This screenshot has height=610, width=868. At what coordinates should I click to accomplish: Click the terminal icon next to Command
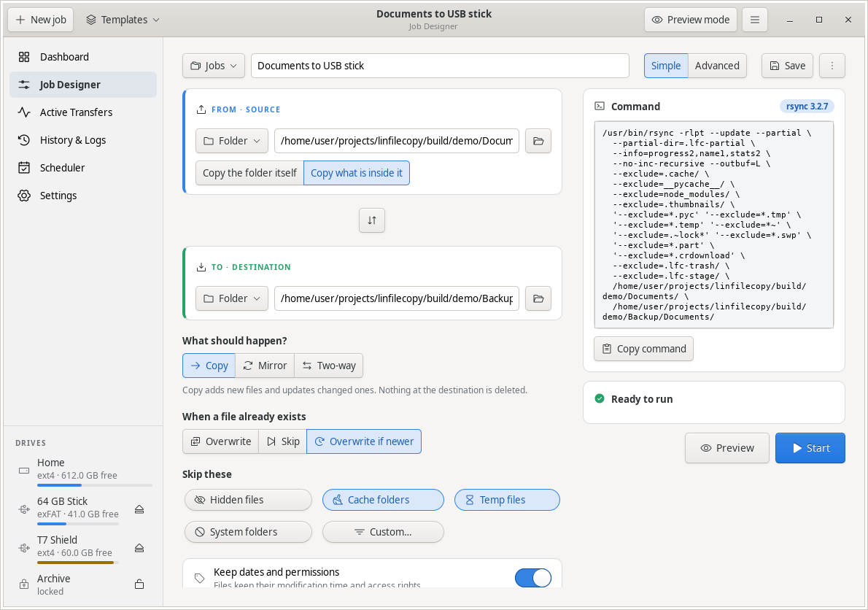pyautogui.click(x=600, y=107)
